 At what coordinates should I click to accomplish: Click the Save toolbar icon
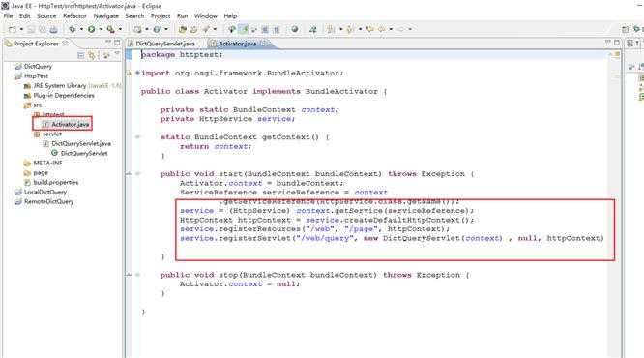click(31, 30)
